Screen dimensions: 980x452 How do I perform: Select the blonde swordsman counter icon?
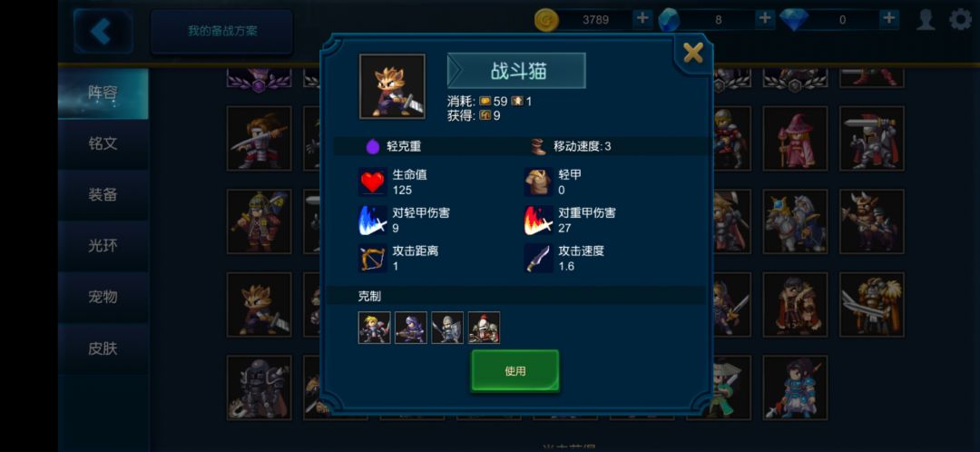375,328
